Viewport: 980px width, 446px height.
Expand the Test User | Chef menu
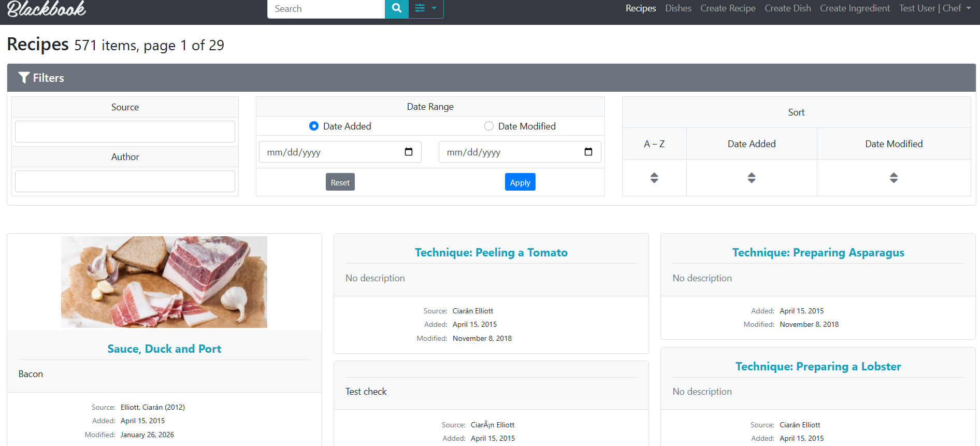(935, 8)
